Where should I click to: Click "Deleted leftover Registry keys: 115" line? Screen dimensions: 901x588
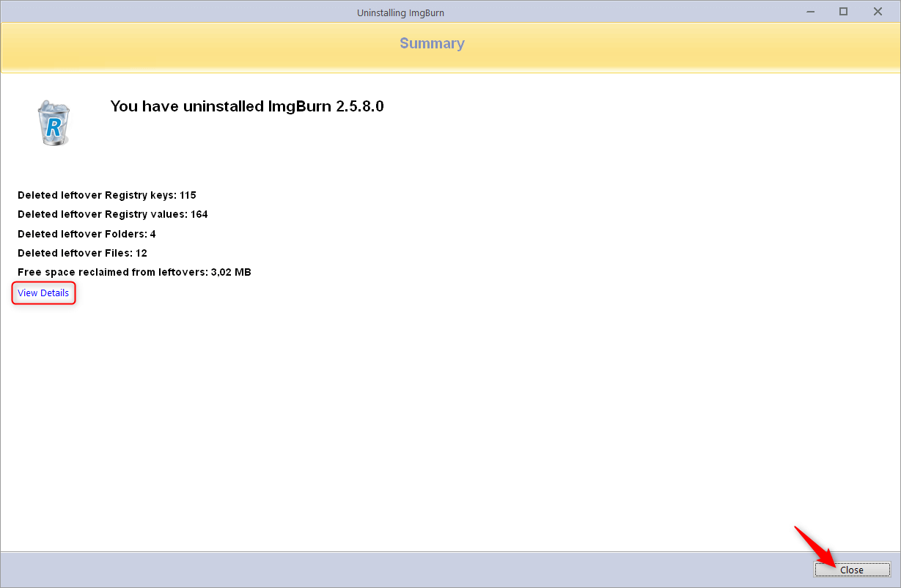click(107, 195)
